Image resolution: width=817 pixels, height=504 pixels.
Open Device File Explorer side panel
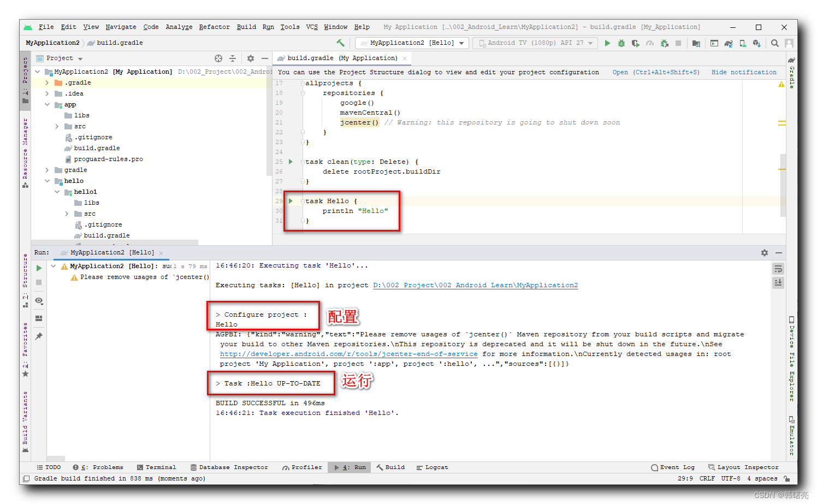tap(792, 358)
